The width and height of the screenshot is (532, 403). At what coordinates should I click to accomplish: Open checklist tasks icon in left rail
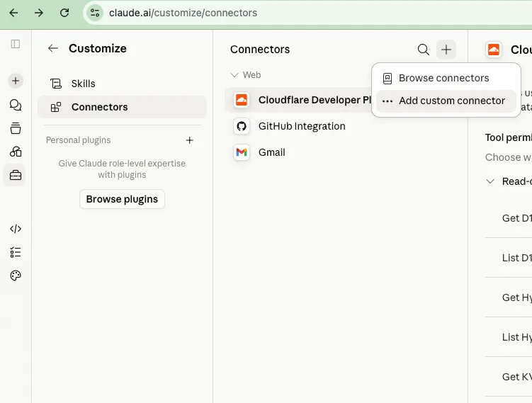(x=16, y=252)
